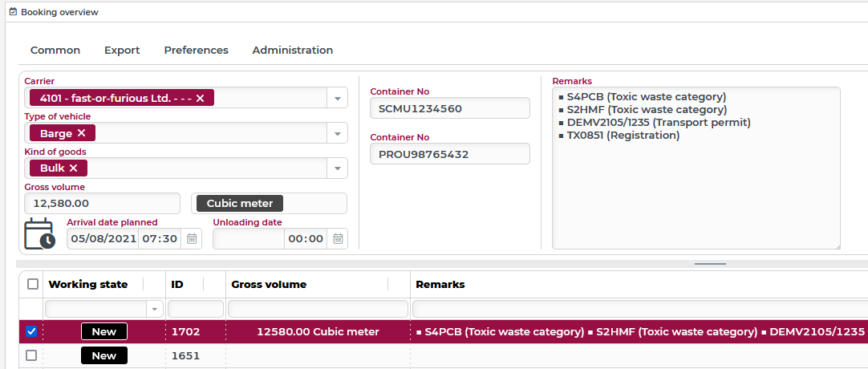Click the Booking overview window icon
The height and width of the screenshot is (369, 868).
tap(12, 12)
